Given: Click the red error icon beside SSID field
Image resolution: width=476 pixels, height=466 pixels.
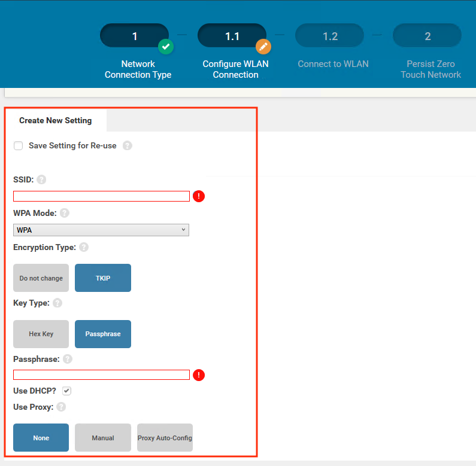Looking at the screenshot, I should [x=199, y=196].
